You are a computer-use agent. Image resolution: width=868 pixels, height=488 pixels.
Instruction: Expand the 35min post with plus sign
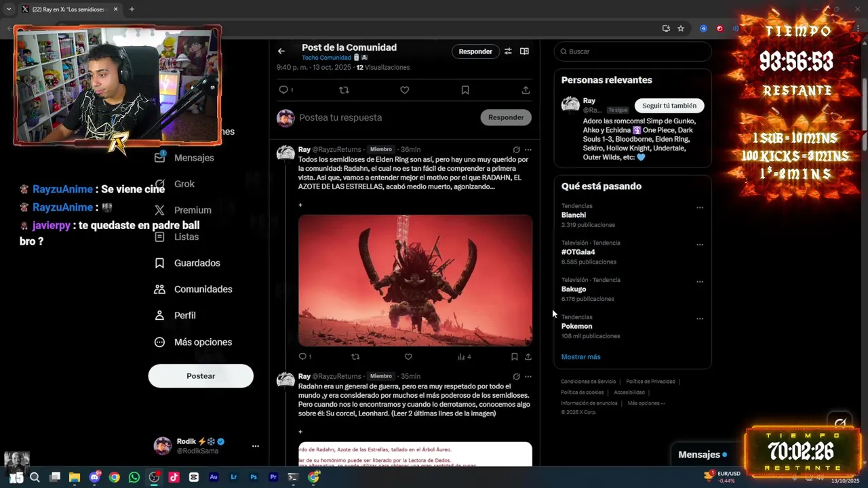[300, 431]
